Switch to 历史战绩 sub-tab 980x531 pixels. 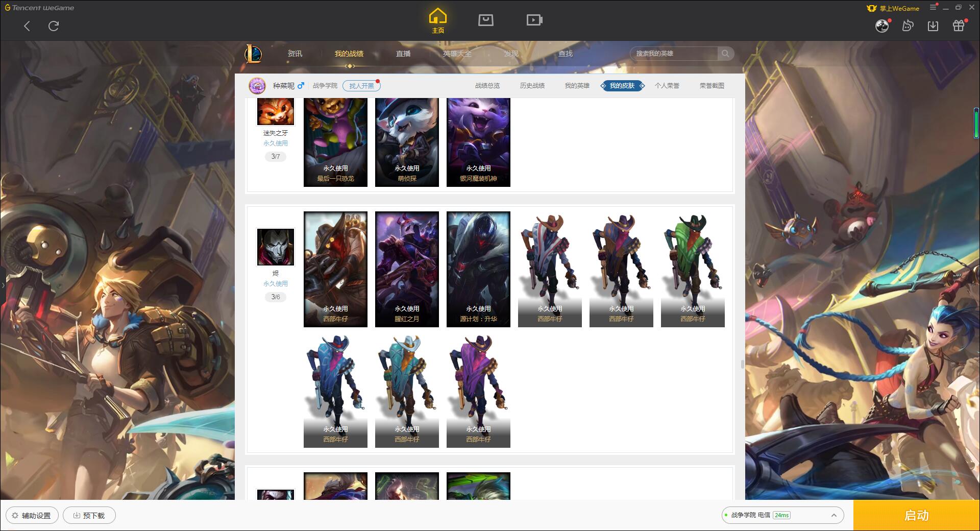[x=532, y=86]
